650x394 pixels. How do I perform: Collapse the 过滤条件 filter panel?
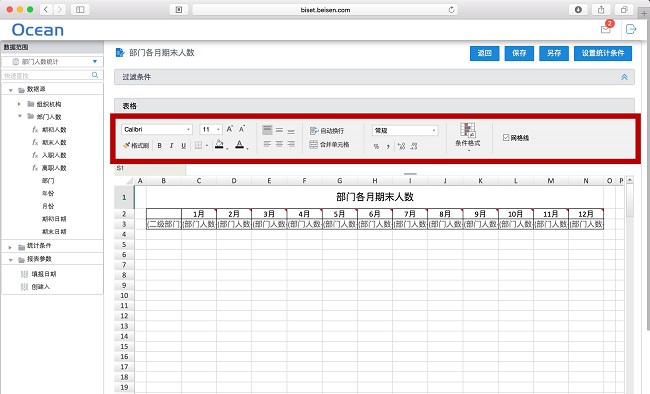point(624,77)
